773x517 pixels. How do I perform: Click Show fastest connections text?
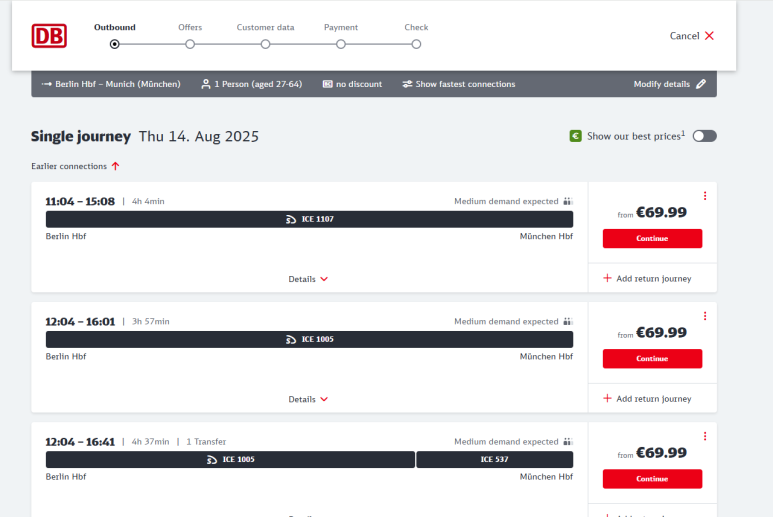465,84
